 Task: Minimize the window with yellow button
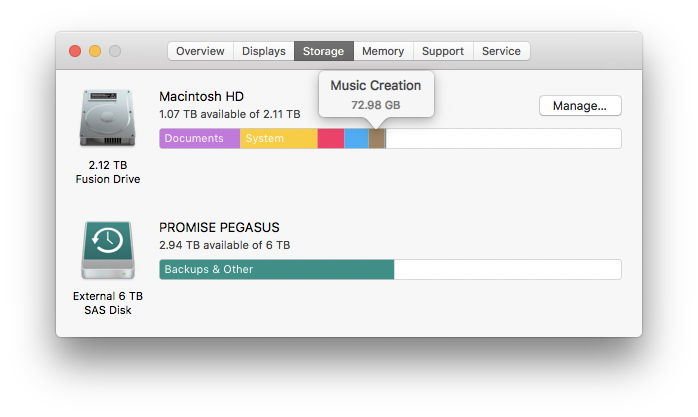click(95, 51)
